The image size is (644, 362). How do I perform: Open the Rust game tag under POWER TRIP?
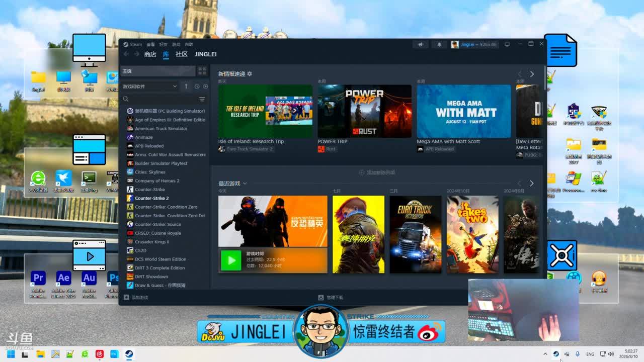327,149
